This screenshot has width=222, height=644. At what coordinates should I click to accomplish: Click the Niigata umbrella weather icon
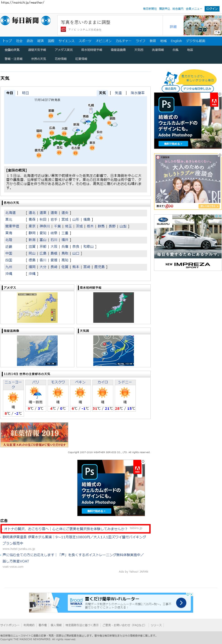[x=77, y=130]
